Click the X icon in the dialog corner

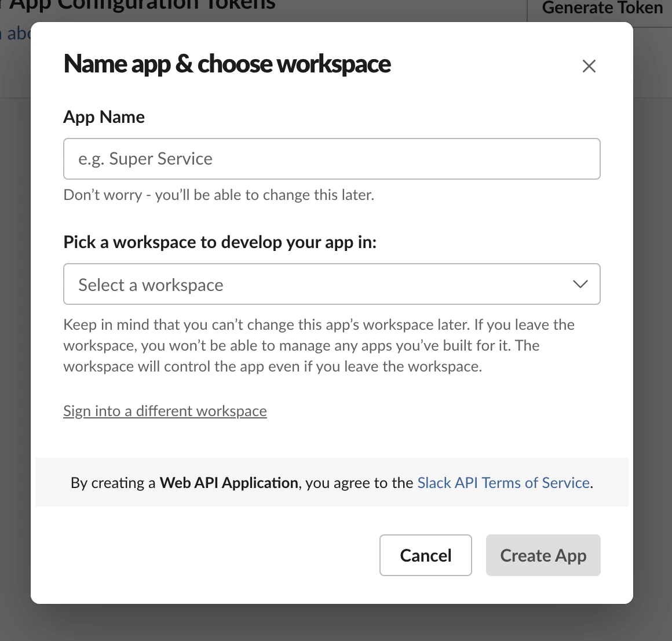[x=589, y=65]
